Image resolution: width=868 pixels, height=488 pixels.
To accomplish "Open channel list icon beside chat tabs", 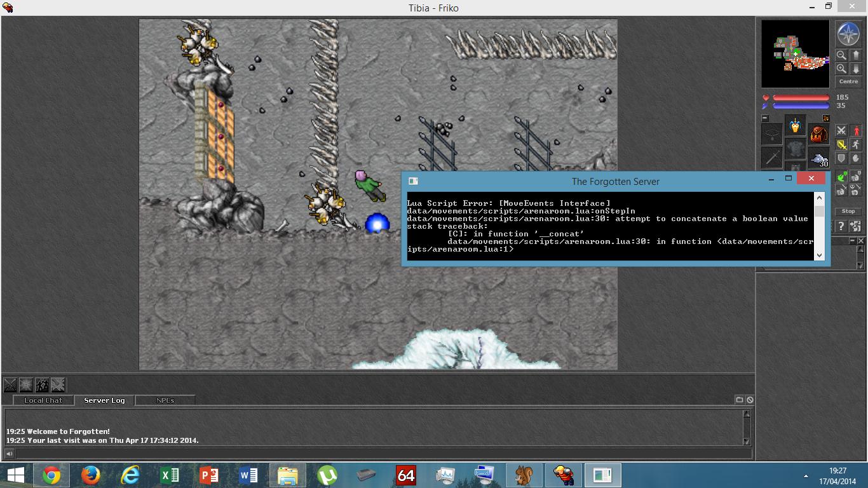I will pyautogui.click(x=739, y=400).
